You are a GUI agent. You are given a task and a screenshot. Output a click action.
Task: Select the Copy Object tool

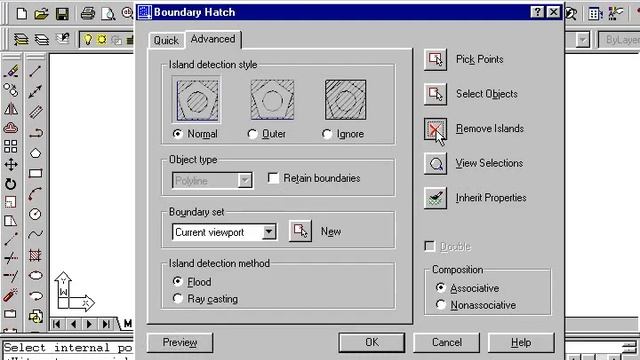tap(11, 90)
